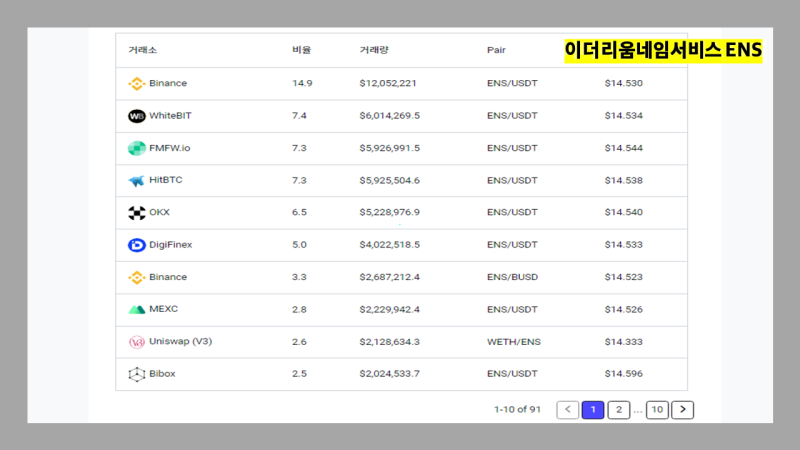Viewport: 800px width, 450px height.
Task: Select volume $2,128,634.3 cell
Action: click(389, 342)
